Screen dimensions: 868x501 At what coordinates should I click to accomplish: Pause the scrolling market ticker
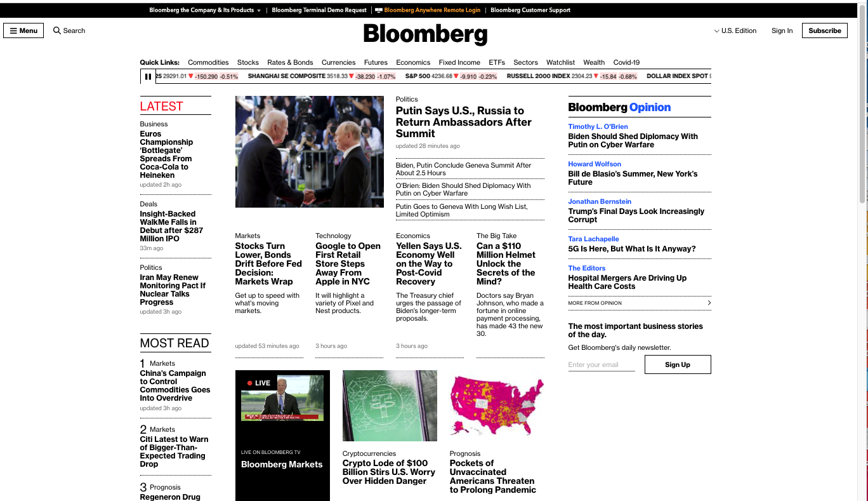click(148, 77)
